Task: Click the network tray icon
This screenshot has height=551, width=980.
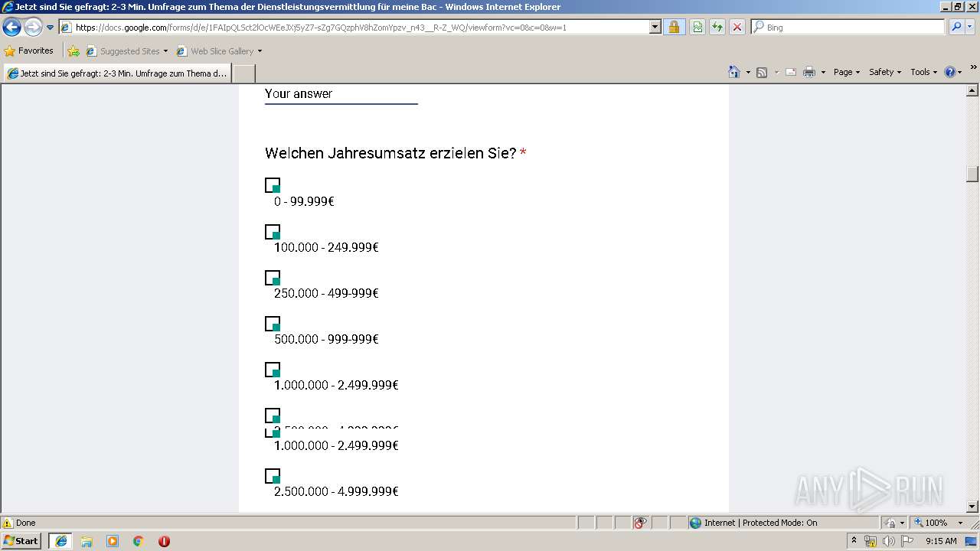Action: [871, 541]
